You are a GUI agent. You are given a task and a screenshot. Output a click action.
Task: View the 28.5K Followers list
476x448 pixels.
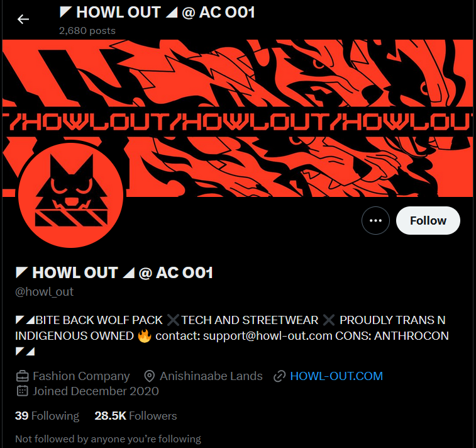[136, 416]
